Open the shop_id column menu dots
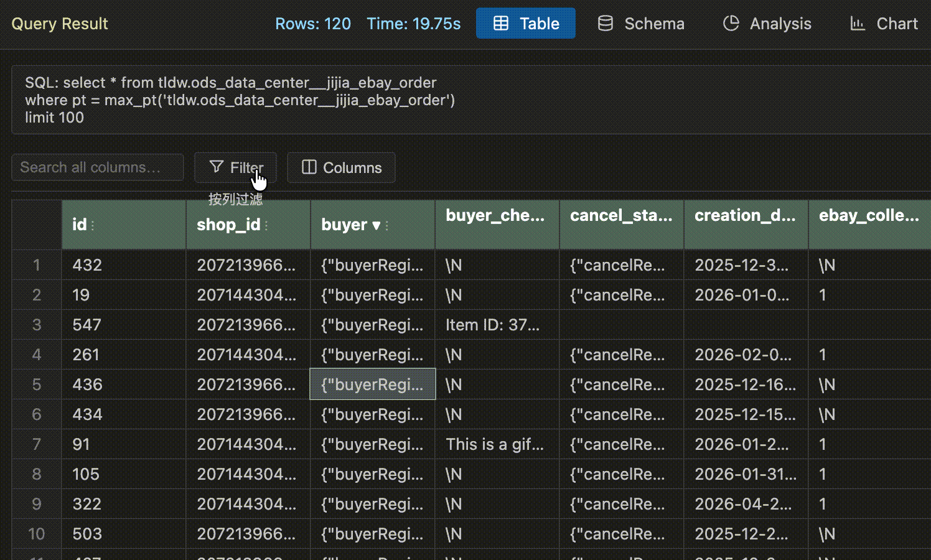The image size is (931, 560). [266, 225]
